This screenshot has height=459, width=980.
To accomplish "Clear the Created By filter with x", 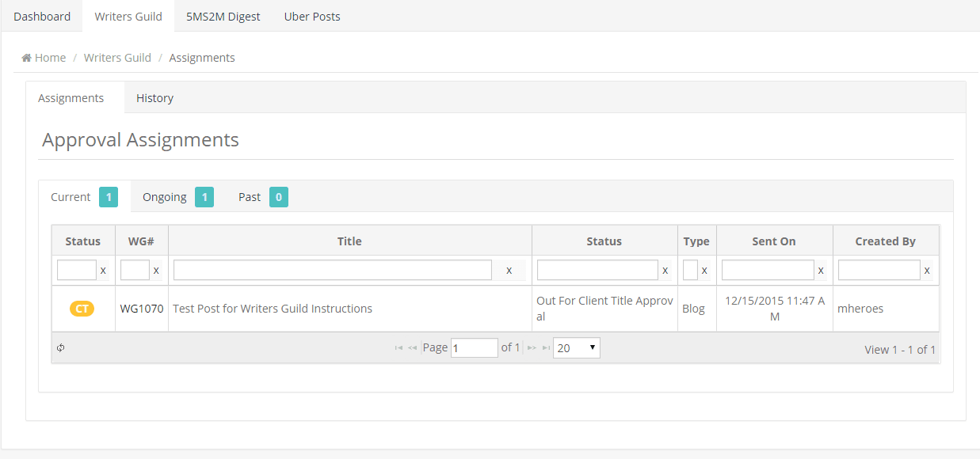I will pos(927,271).
